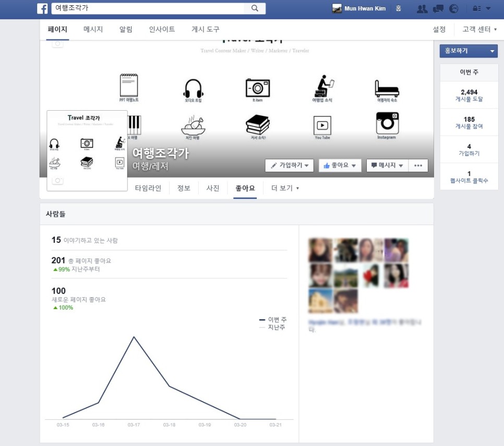Screen dimensions: 504x446
Task: Expand the 더 보기 tab menu
Action: coord(285,188)
